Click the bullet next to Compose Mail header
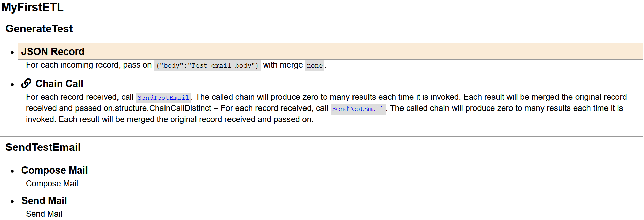 (12, 171)
